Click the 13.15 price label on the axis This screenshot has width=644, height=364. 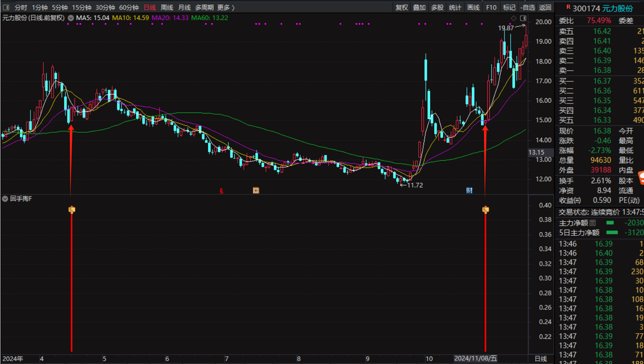point(536,152)
